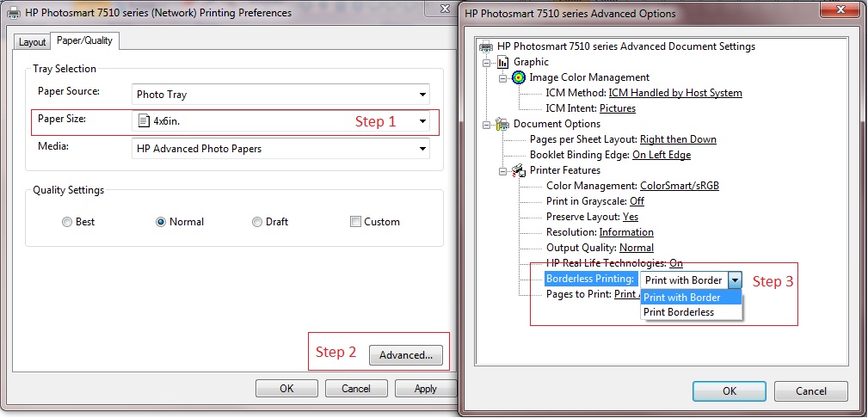The image size is (868, 418).
Task: Select the Paper/Quality tab
Action: pos(84,40)
